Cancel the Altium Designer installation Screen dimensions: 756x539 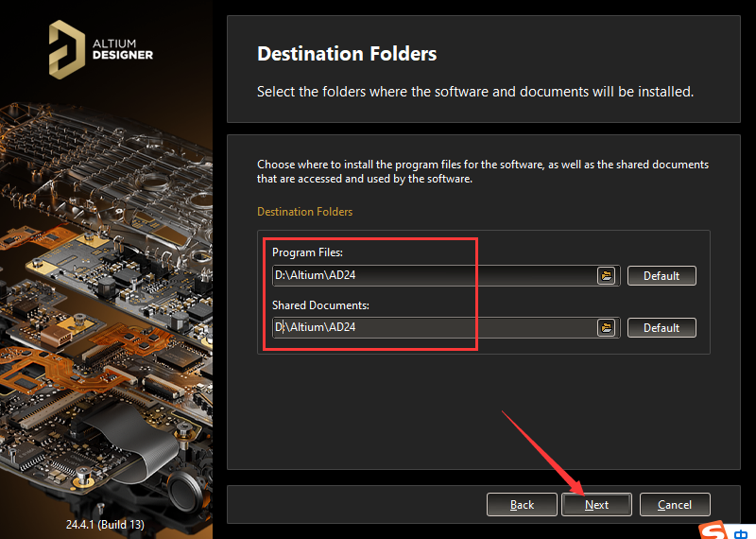click(675, 505)
